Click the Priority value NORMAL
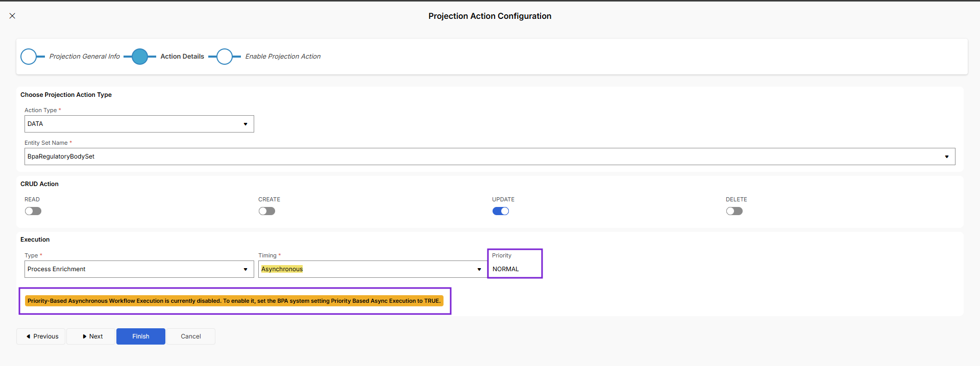 (x=506, y=269)
